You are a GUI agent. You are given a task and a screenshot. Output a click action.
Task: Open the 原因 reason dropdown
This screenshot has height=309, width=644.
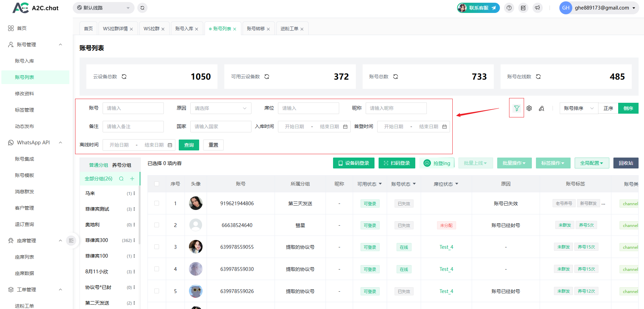[x=221, y=108]
